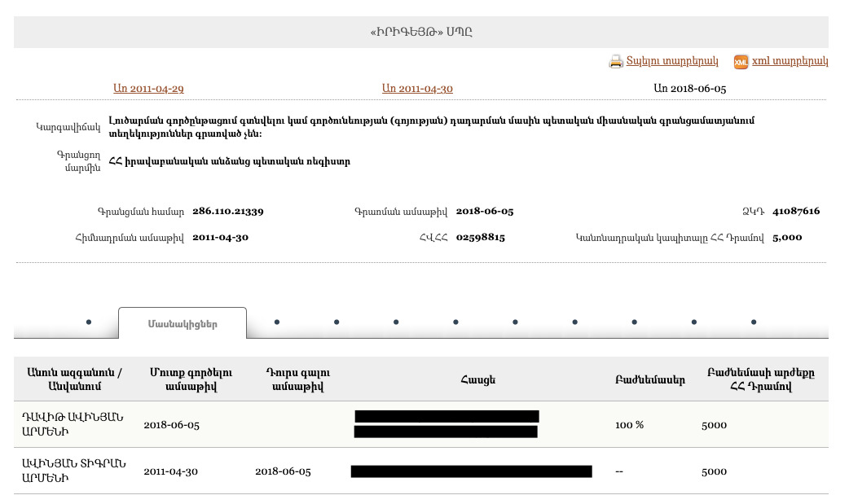Click the registration number 286.110.21339
This screenshot has height=504, width=849.
[227, 212]
